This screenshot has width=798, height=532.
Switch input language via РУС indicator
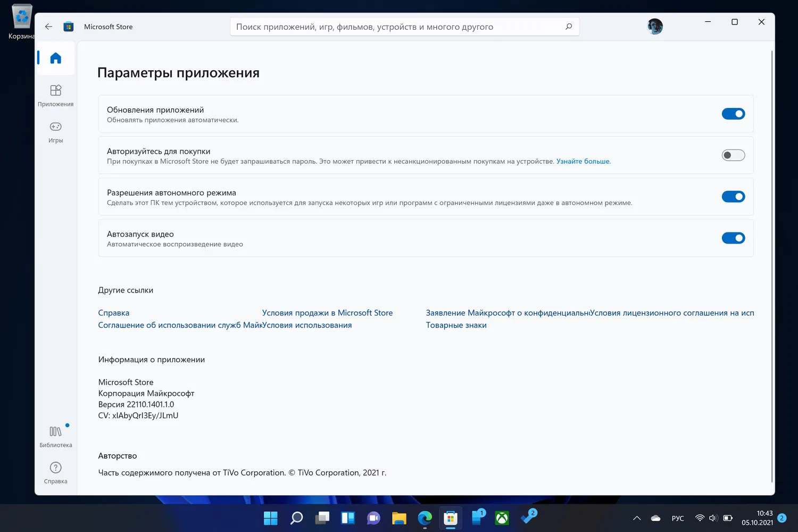click(x=678, y=518)
